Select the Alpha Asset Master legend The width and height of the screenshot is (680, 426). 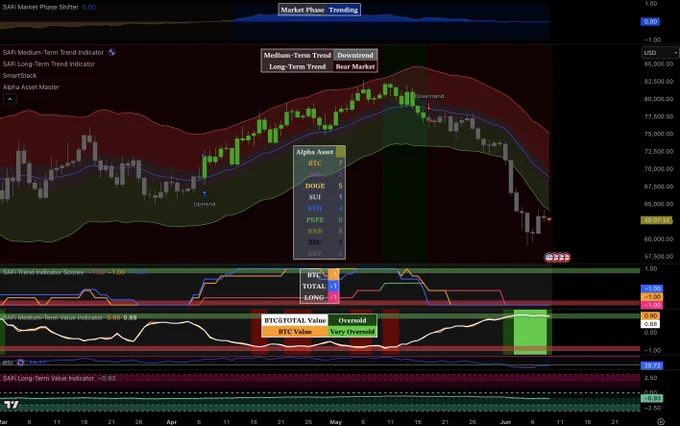tap(31, 87)
